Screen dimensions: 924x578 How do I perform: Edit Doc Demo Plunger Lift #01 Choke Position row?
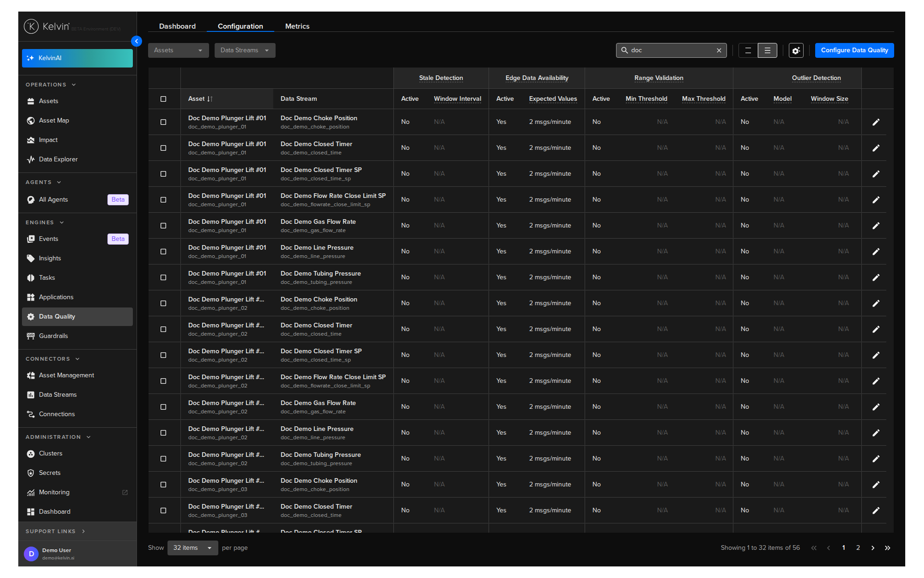point(876,122)
